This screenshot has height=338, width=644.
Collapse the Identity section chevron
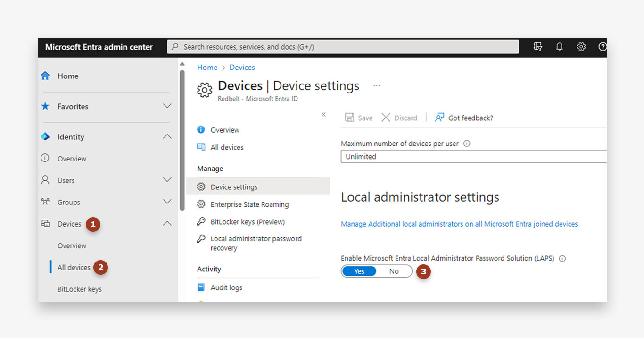[167, 137]
